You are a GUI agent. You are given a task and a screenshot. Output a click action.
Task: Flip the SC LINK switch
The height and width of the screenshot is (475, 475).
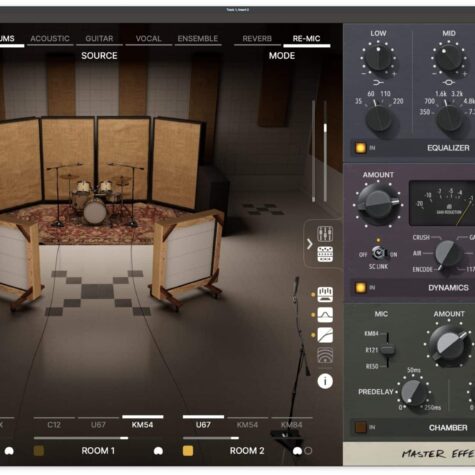pos(378,253)
